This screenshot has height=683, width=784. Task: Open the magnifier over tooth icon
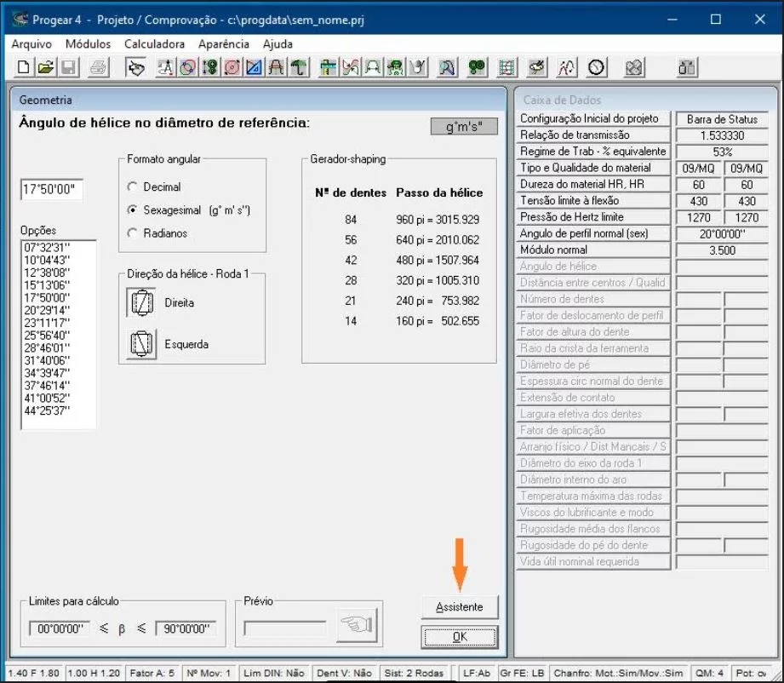point(447,67)
